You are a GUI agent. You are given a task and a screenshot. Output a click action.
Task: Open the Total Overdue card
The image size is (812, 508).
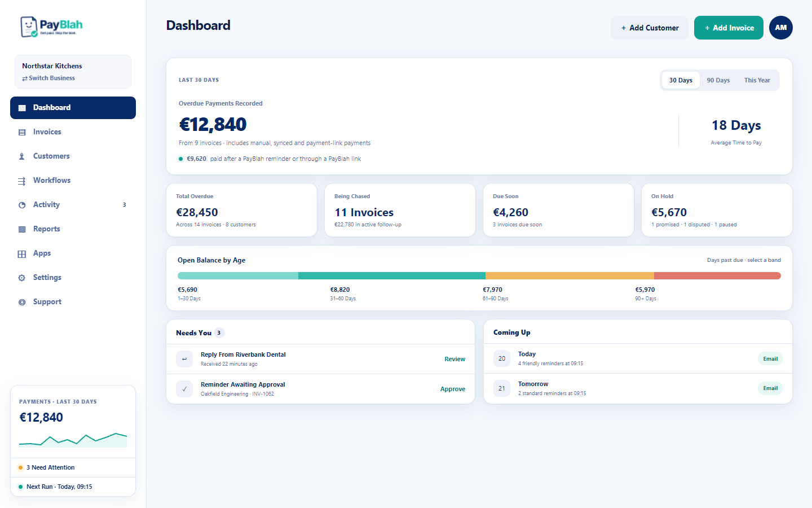(241, 210)
